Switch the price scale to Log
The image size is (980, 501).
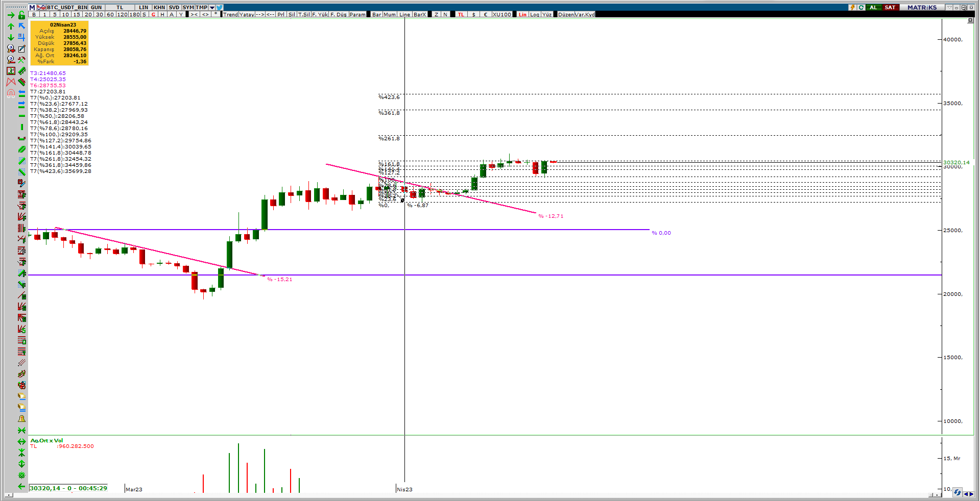click(x=534, y=14)
